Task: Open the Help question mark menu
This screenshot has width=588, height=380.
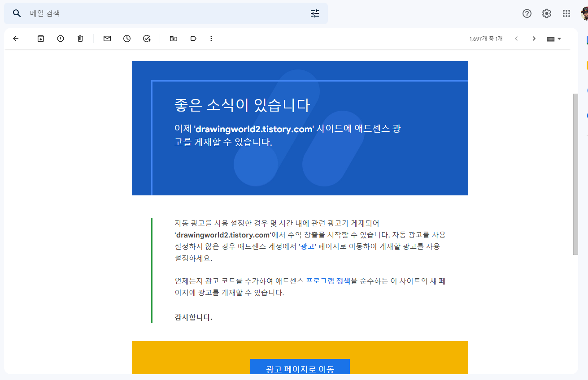Action: point(527,13)
